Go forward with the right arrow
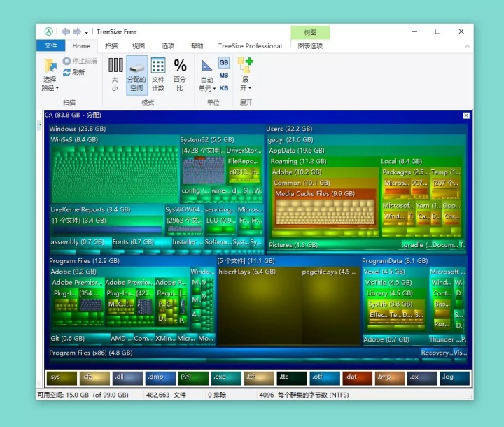 [77, 31]
